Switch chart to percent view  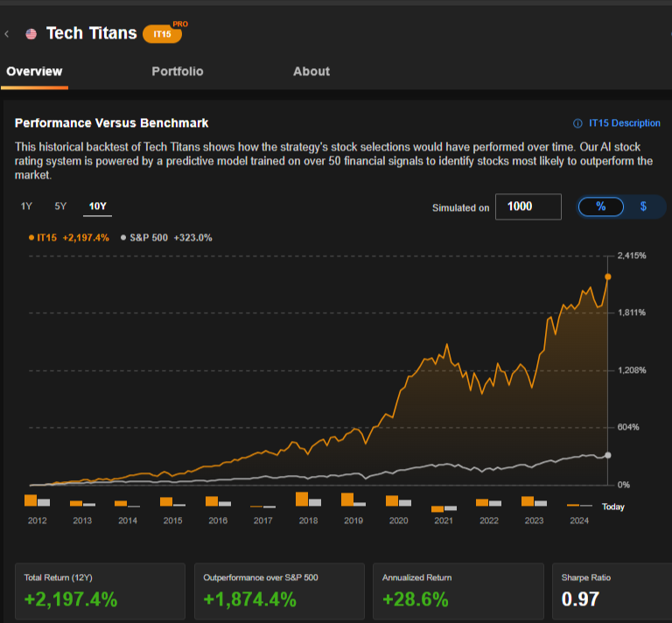(x=600, y=206)
